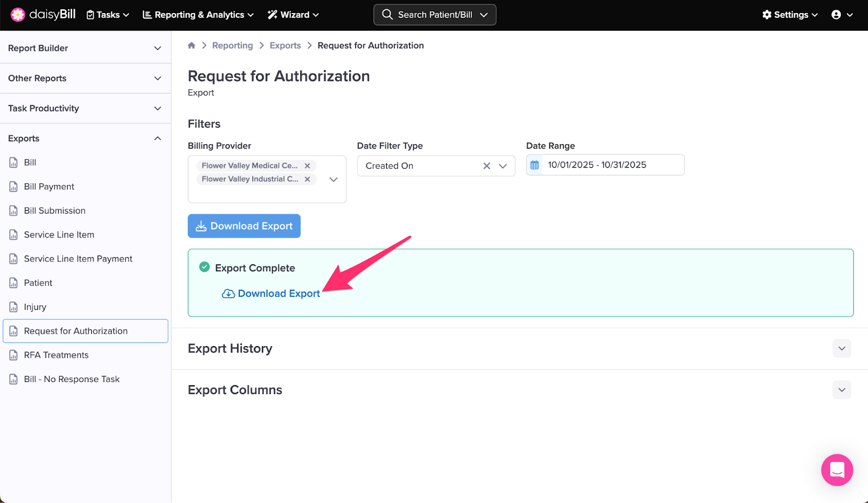Open the chat support bubble
The image size is (868, 503).
[837, 470]
